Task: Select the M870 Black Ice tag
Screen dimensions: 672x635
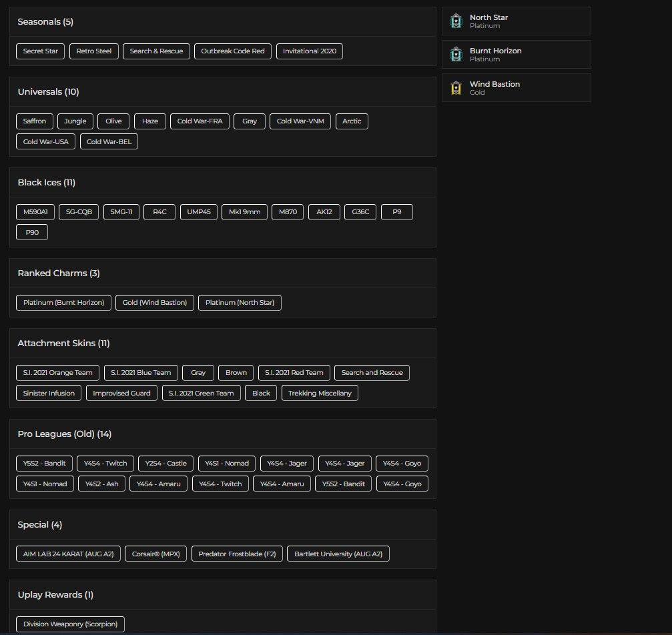Action: click(288, 212)
